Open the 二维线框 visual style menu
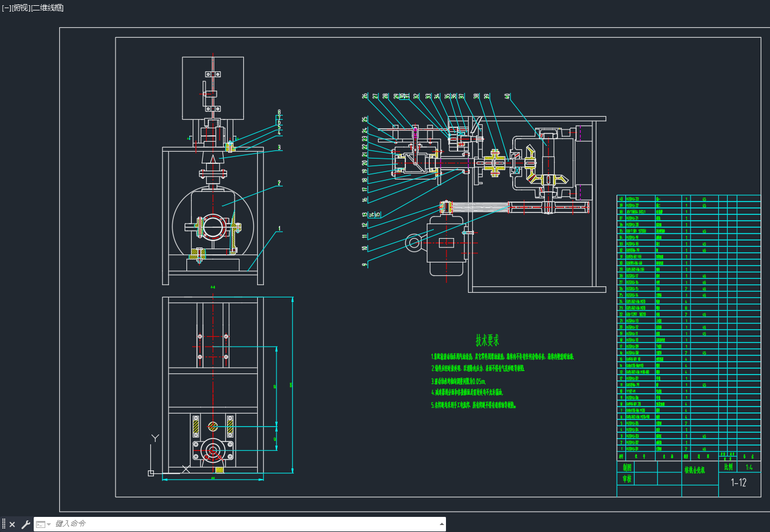 click(x=47, y=8)
